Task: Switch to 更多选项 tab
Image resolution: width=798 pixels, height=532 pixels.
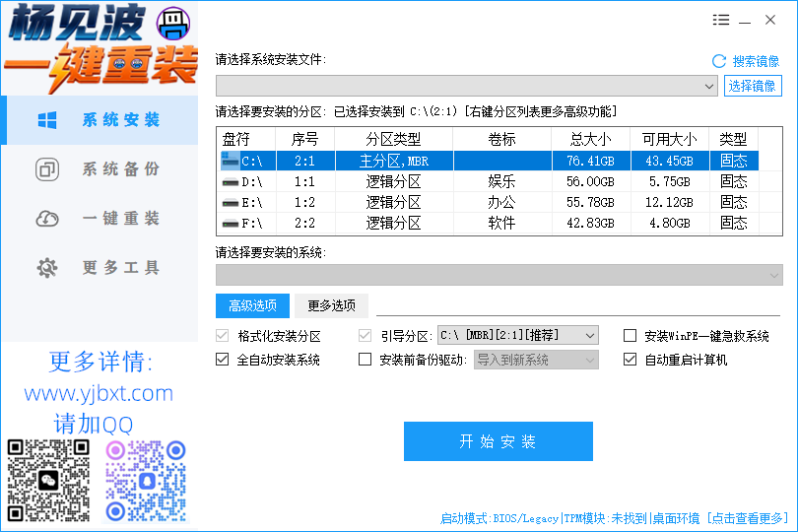Action: [331, 305]
